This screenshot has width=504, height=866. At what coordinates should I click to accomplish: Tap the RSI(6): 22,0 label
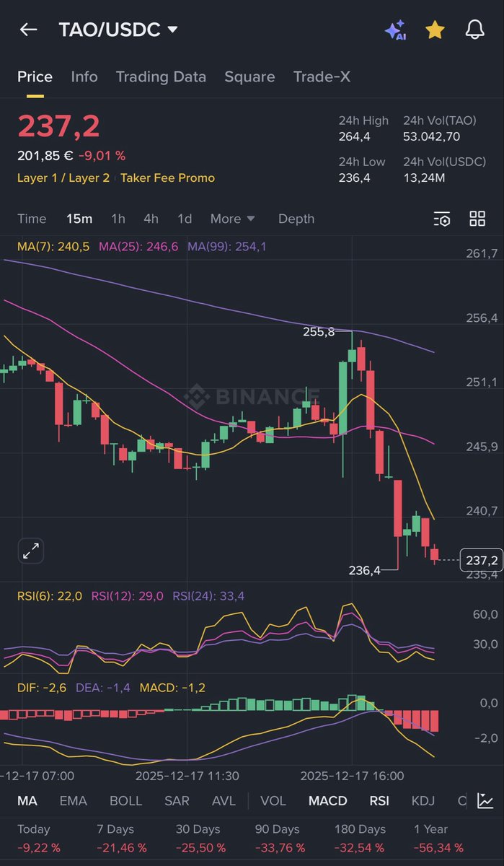coord(50,595)
